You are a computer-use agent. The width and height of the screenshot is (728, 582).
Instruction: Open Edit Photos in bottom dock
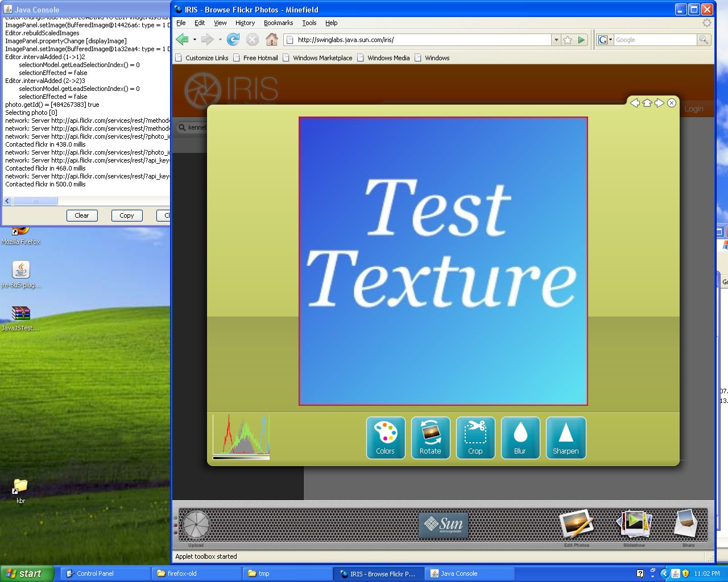(x=576, y=525)
